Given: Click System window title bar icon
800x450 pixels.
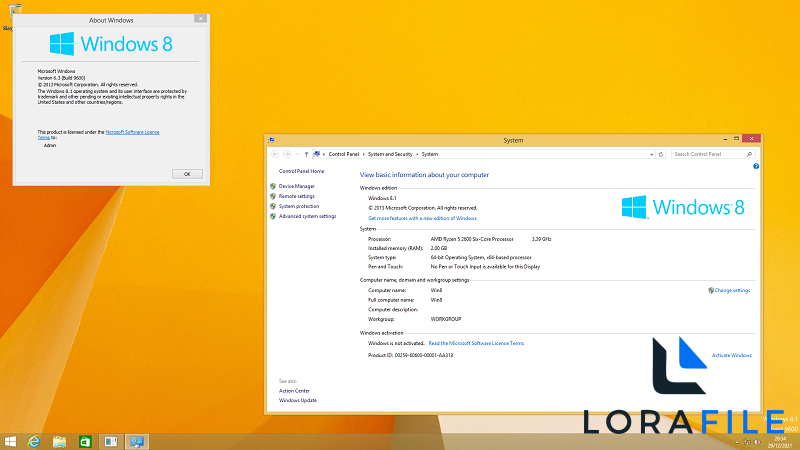Looking at the screenshot, I should pyautogui.click(x=271, y=140).
